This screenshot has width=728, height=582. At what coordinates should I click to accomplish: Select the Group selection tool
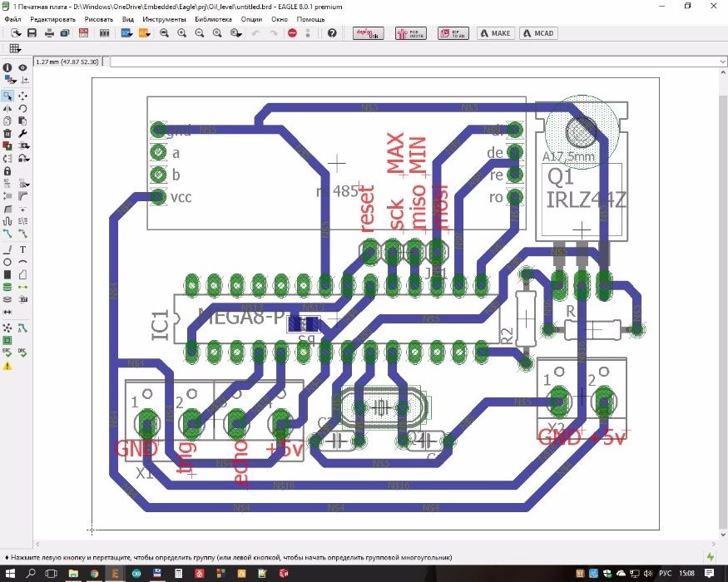click(7, 96)
